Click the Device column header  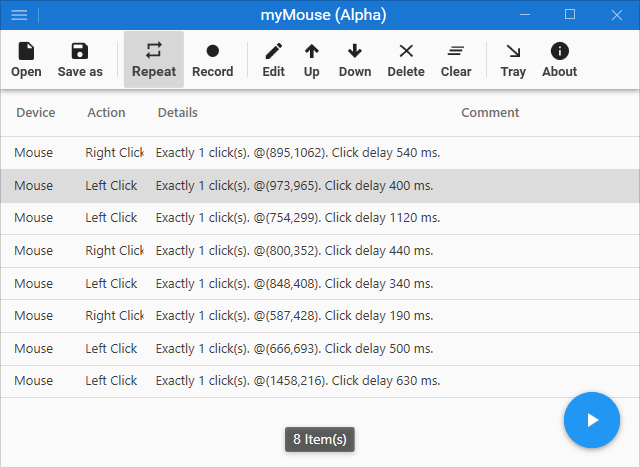tap(36, 113)
